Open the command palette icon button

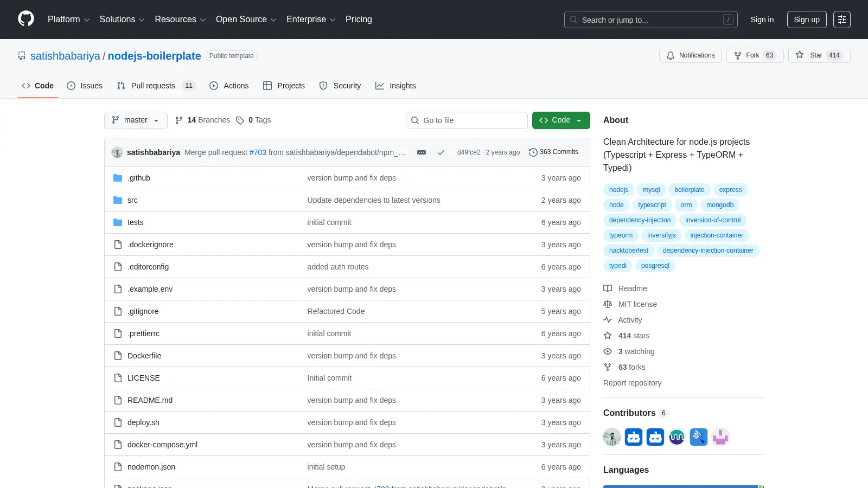tap(842, 20)
